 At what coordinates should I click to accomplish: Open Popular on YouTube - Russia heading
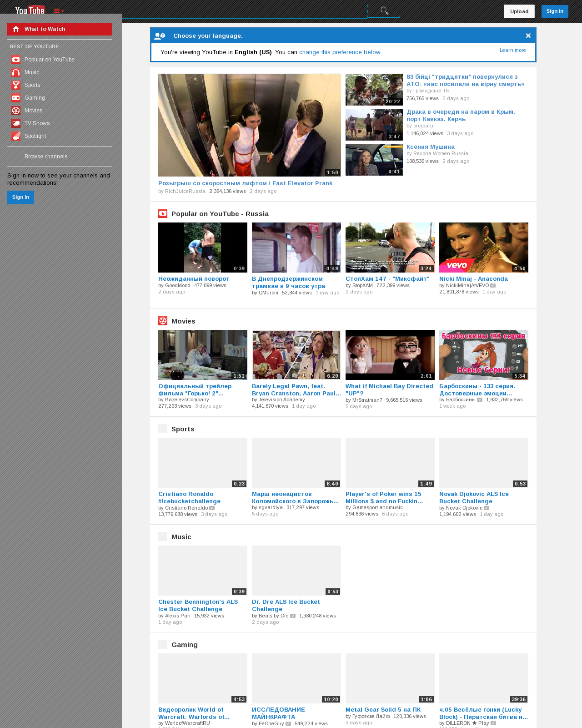point(220,214)
